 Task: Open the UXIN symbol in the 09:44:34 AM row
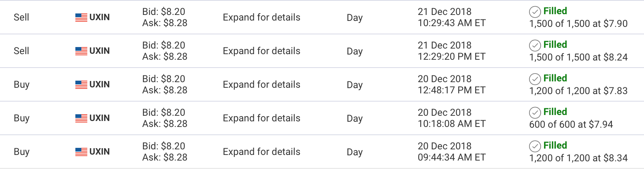click(99, 152)
